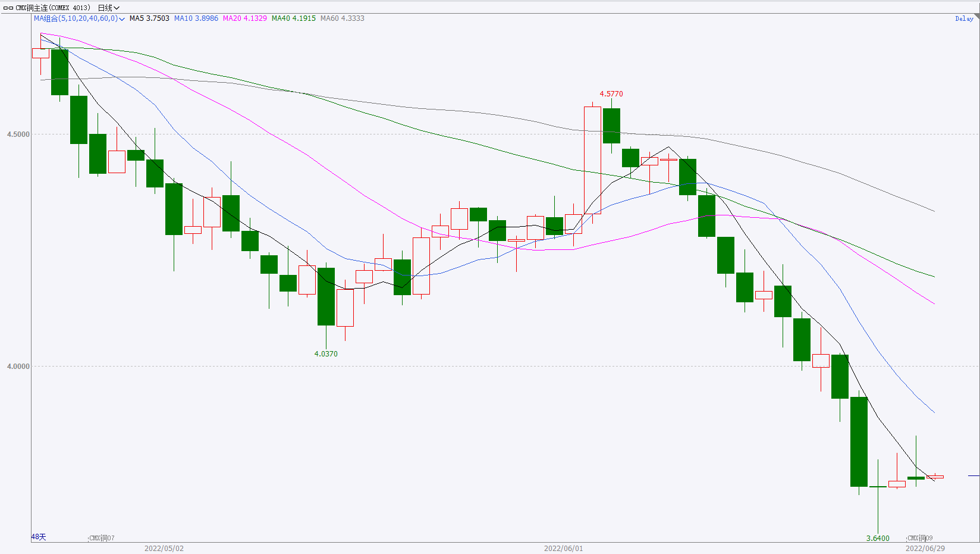Click the 2022/06/01 date label

(564, 549)
